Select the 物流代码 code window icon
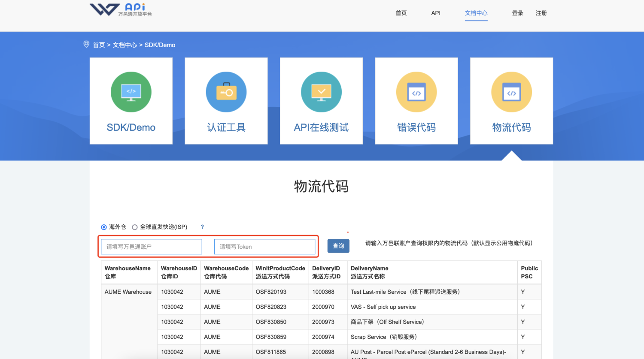Image resolution: width=644 pixels, height=359 pixels. point(511,92)
